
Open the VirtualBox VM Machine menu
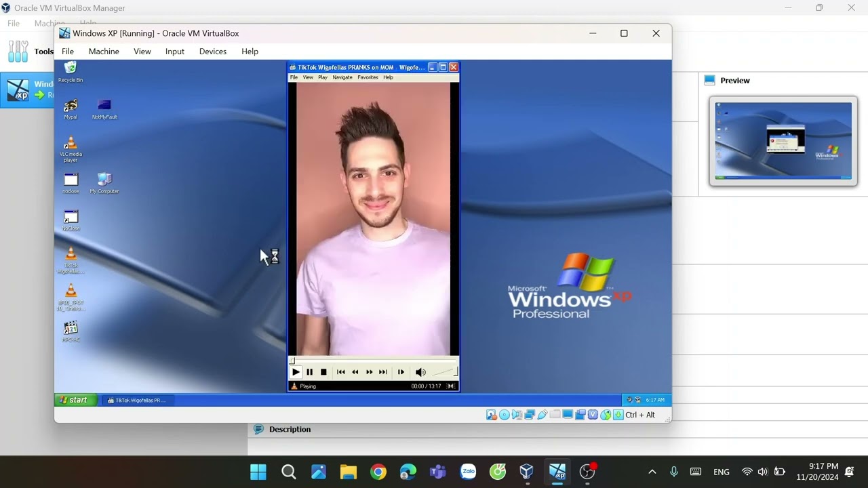pos(104,52)
